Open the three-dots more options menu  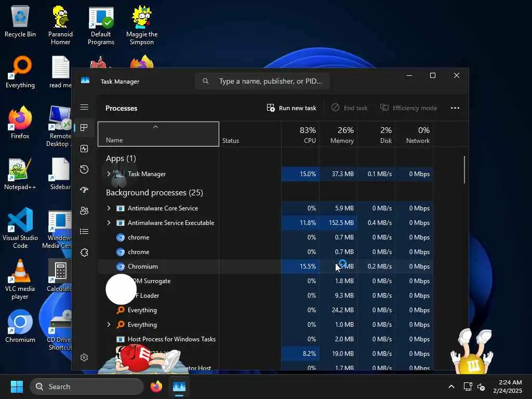455,108
